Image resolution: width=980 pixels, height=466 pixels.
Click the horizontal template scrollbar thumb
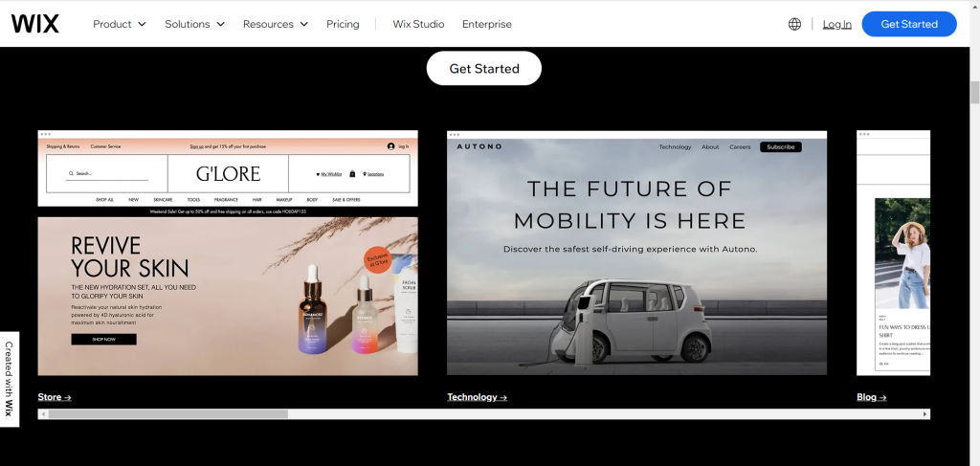click(x=167, y=414)
